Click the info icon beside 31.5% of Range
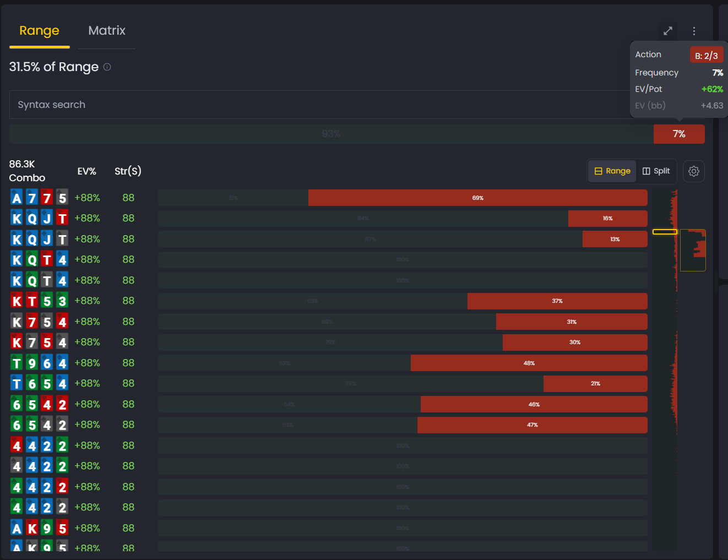Image resolution: width=728 pixels, height=560 pixels. coord(107,67)
